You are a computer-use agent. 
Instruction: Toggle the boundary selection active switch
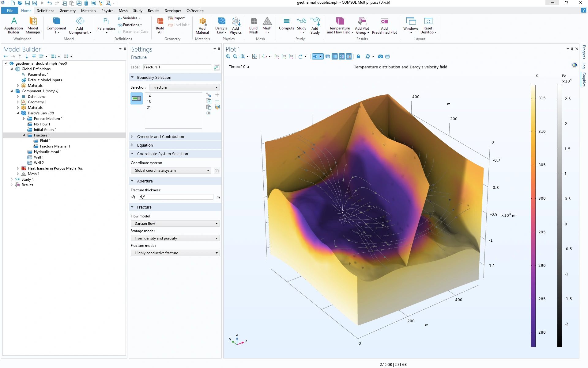tap(137, 98)
